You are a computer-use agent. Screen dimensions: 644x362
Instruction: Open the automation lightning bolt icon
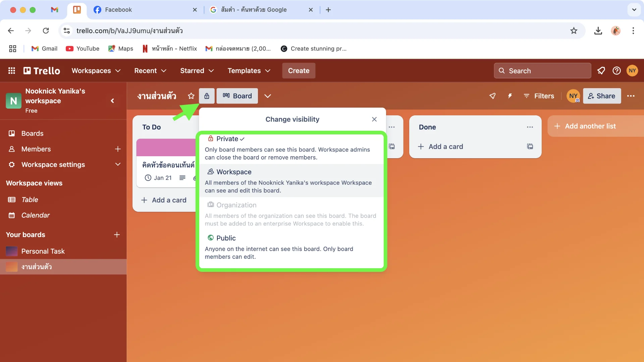(510, 96)
